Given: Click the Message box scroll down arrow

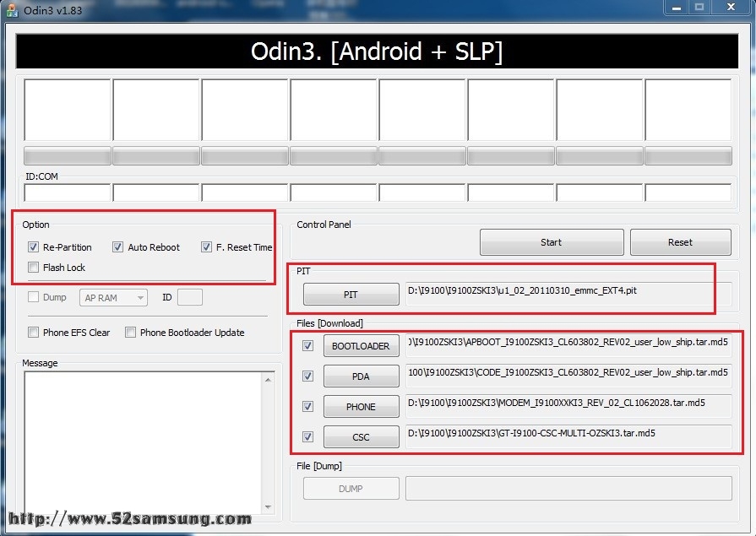Looking at the screenshot, I should point(268,507).
